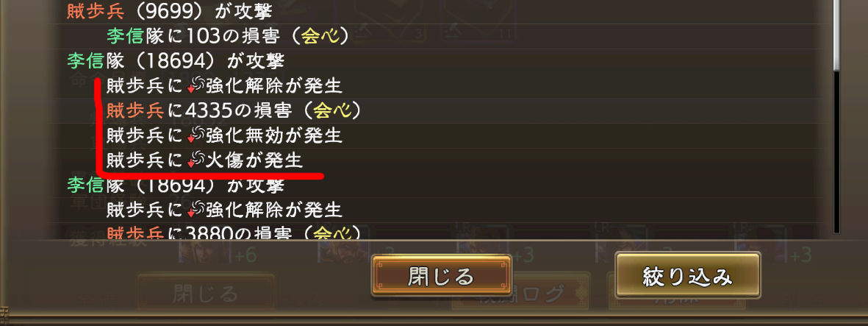Click the battle log vertical scrollbar

click(x=836, y=116)
